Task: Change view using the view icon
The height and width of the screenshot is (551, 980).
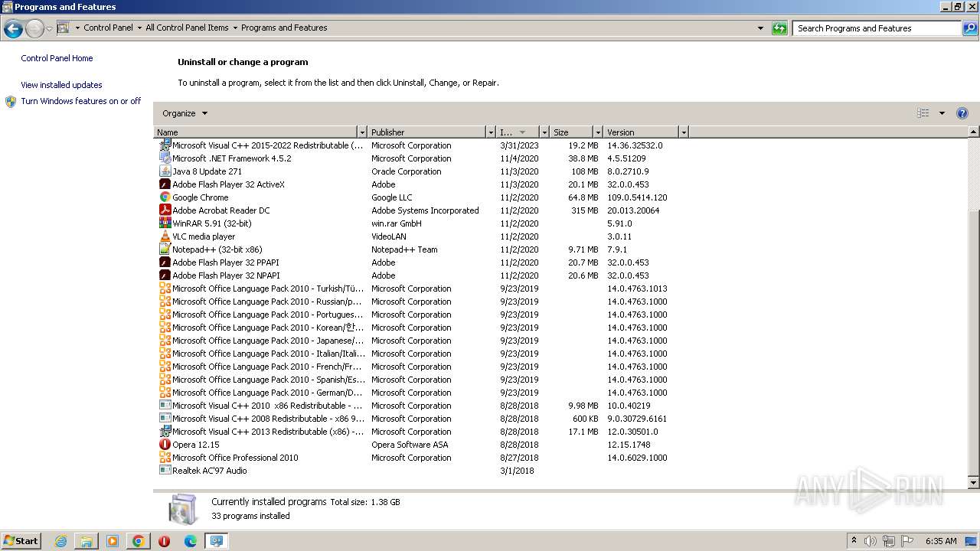Action: click(x=923, y=113)
